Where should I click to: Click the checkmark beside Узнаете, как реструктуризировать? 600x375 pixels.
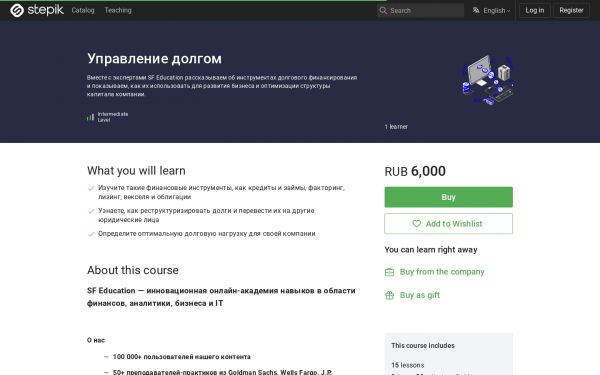point(91,211)
